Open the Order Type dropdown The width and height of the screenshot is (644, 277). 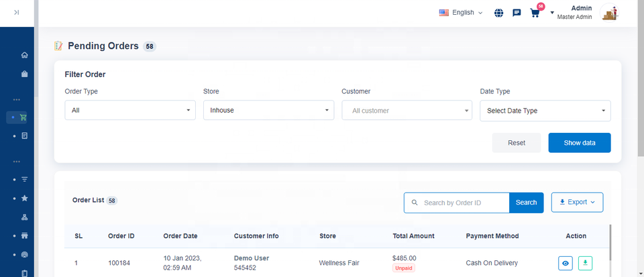130,111
